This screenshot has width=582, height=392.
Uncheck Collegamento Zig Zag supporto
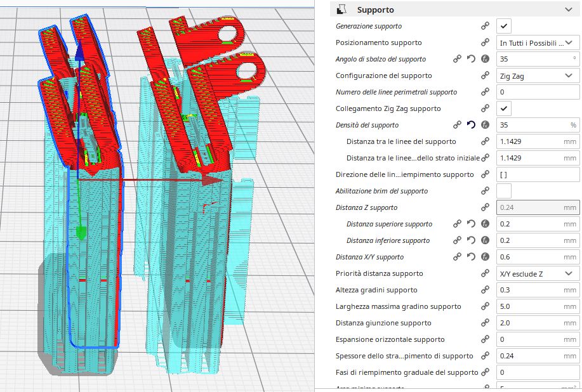[x=504, y=108]
